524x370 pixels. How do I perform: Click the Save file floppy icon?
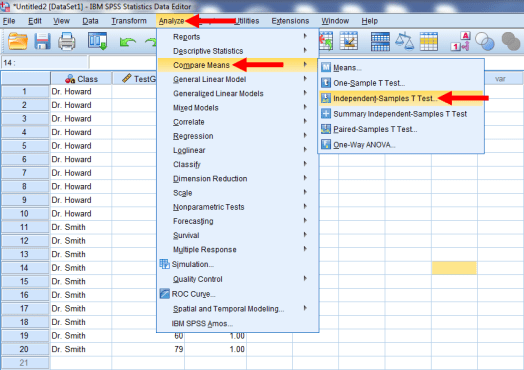(x=42, y=41)
